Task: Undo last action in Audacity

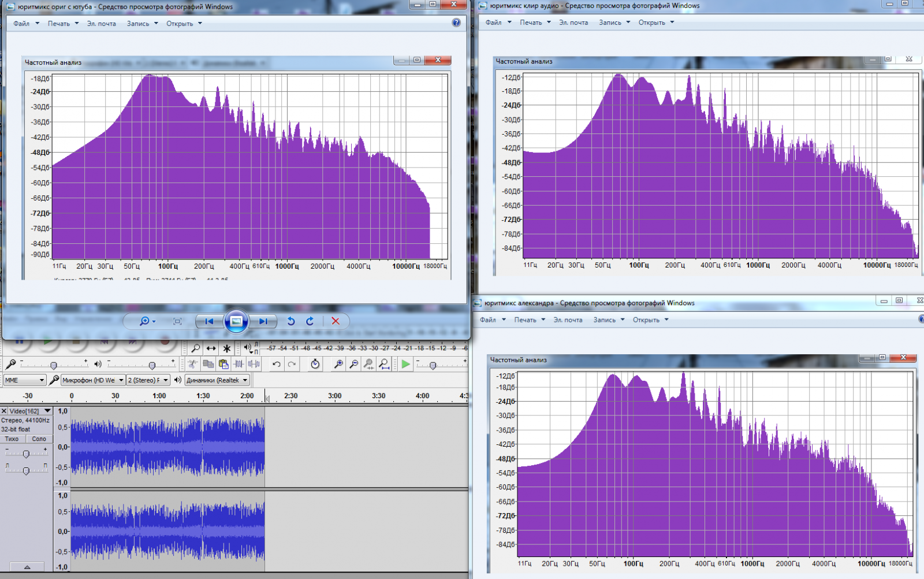Action: (x=277, y=364)
